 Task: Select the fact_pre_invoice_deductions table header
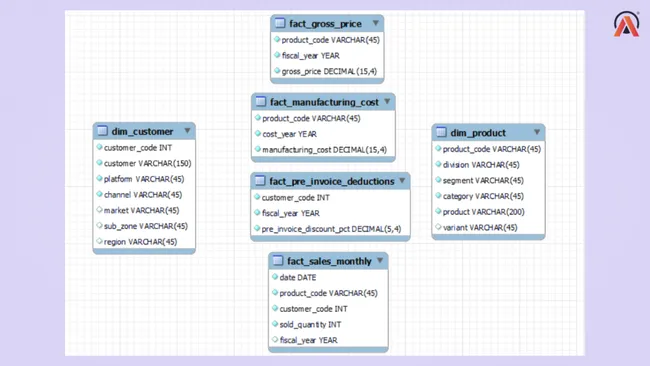point(330,181)
